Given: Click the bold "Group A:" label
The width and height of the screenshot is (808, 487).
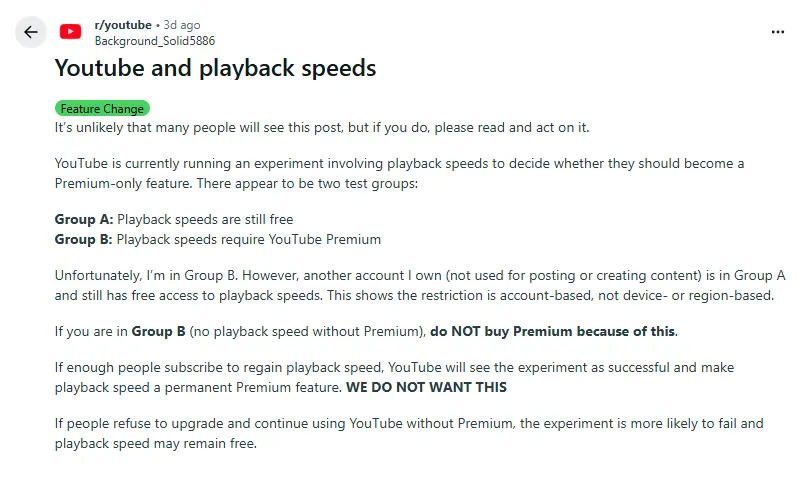Looking at the screenshot, I should 84,219.
